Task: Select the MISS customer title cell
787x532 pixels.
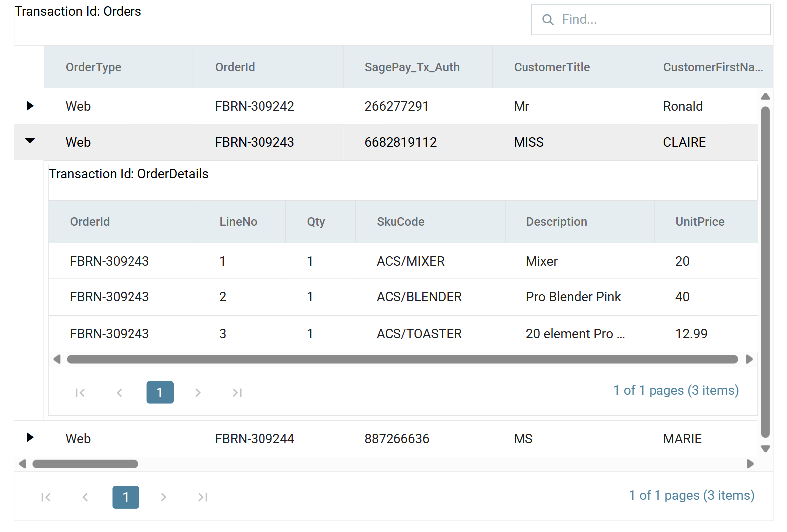Action: pyautogui.click(x=567, y=142)
